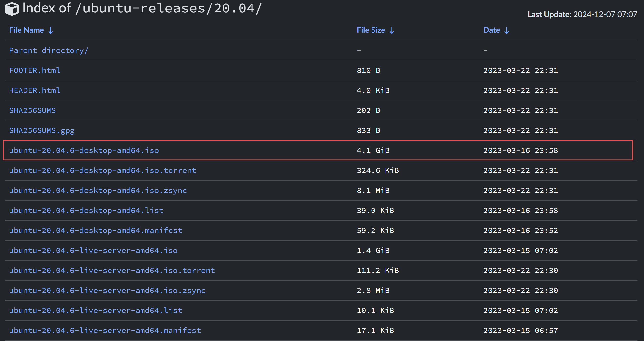Click the date in the live-server iso.torrent row
The width and height of the screenshot is (644, 341).
tap(521, 271)
